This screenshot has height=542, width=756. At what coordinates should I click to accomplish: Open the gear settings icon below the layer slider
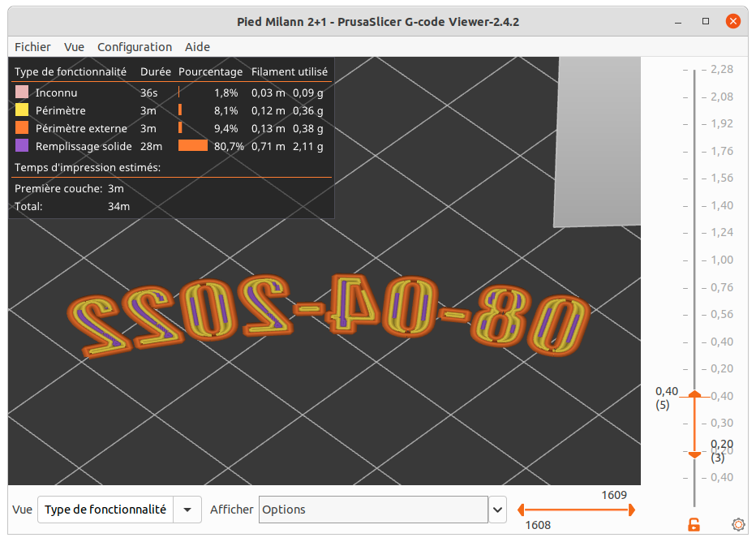738,524
